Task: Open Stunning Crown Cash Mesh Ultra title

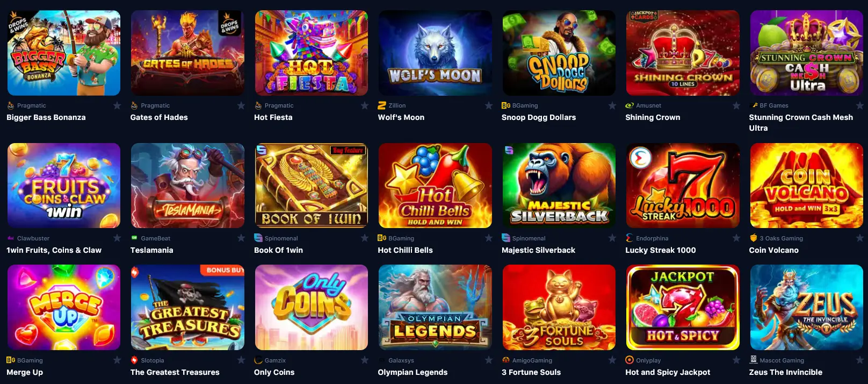Action: tap(801, 123)
